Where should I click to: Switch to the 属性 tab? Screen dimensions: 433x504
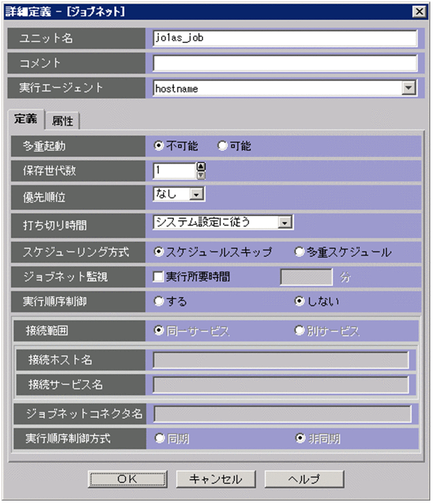tap(63, 121)
